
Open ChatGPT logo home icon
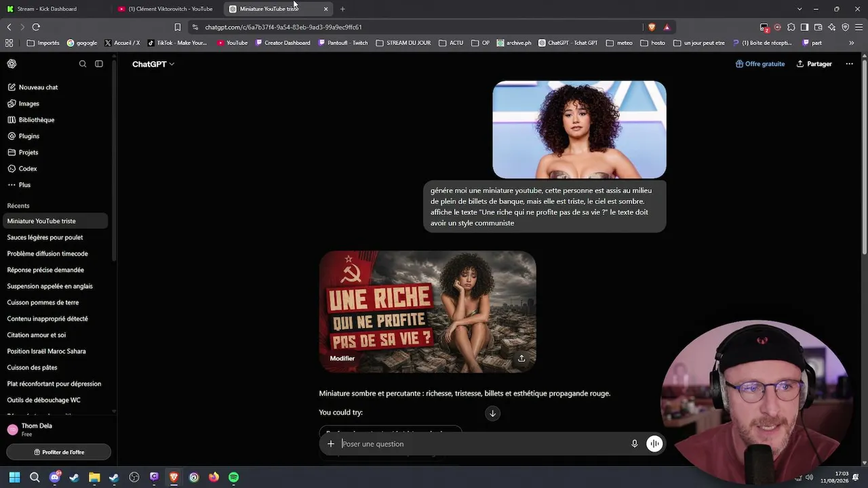12,64
